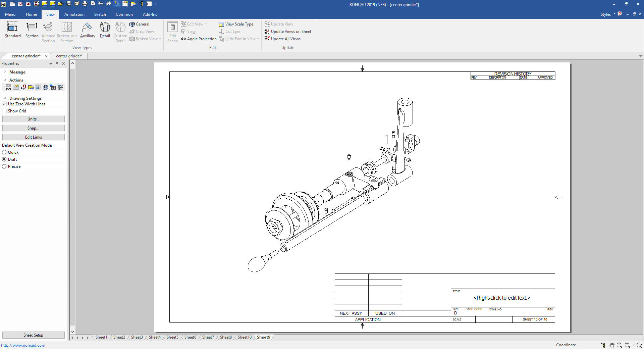The height and width of the screenshot is (349, 644).
Task: Click Update Views on Sheet
Action: click(288, 32)
